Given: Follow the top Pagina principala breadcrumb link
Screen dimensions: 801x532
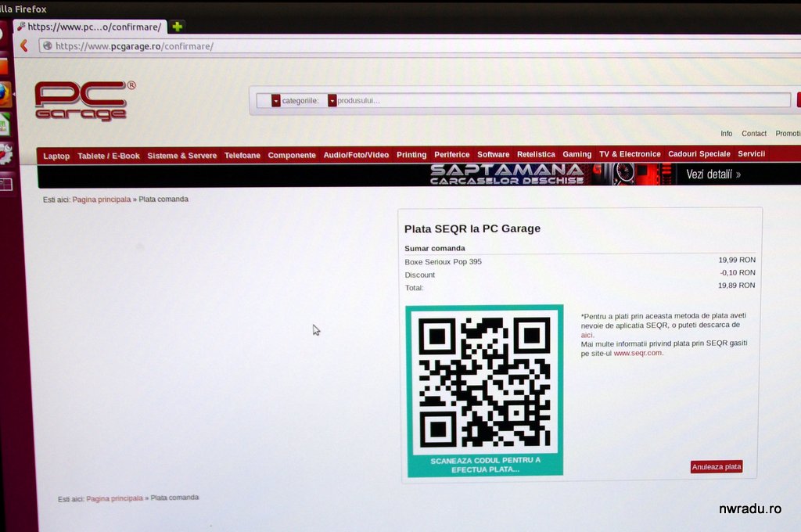Looking at the screenshot, I should click(101, 199).
